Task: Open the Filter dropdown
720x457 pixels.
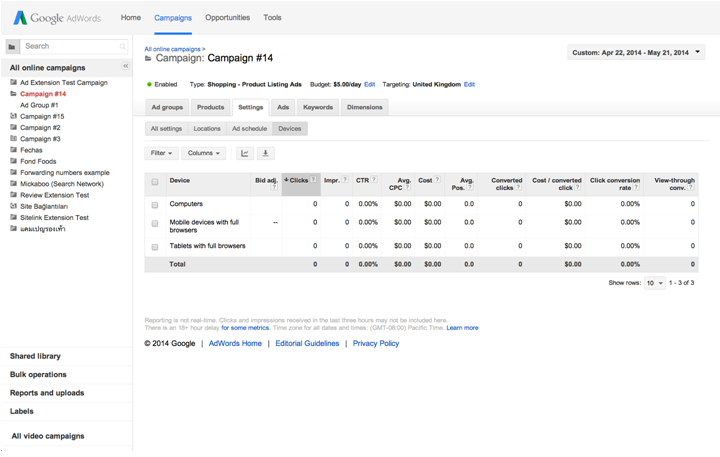Action: pos(161,153)
